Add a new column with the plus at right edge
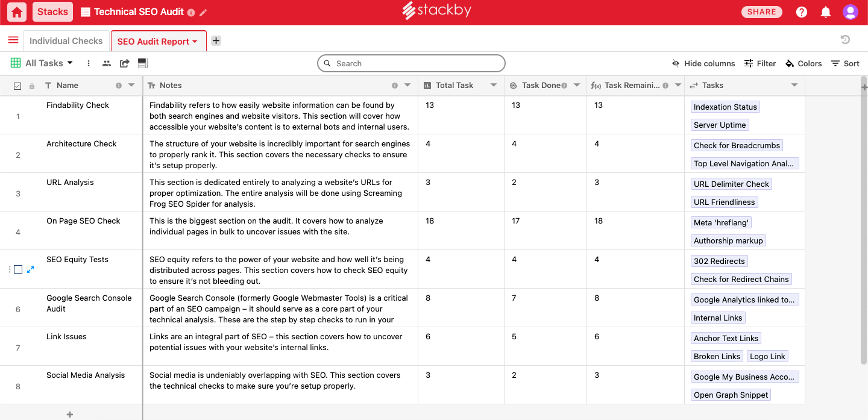Screen dimensions: 868x420 coord(864,87)
